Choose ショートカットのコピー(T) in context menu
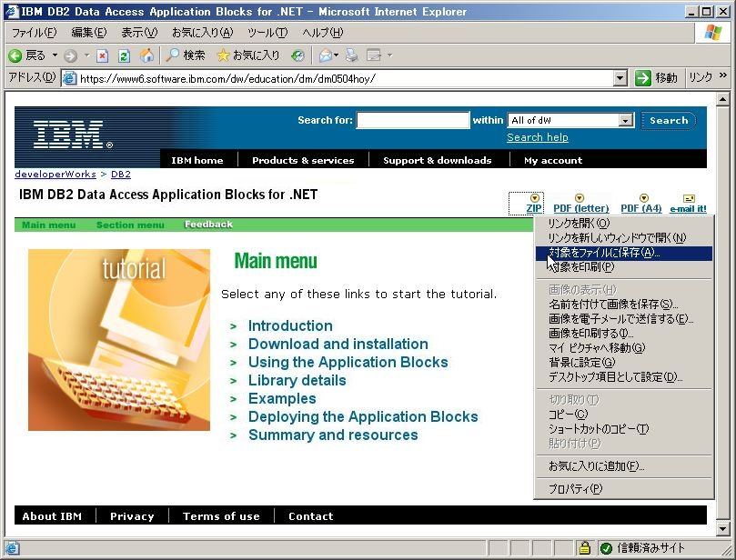 [x=623, y=429]
